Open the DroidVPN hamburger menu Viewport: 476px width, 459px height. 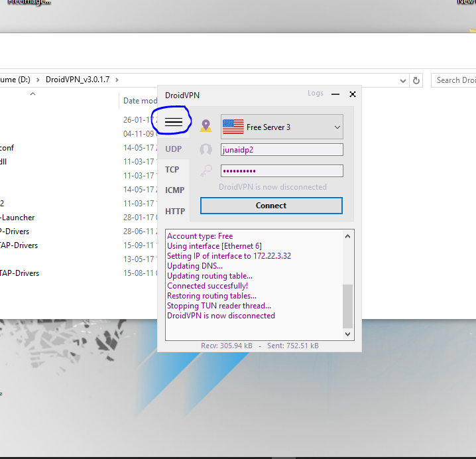(x=173, y=122)
